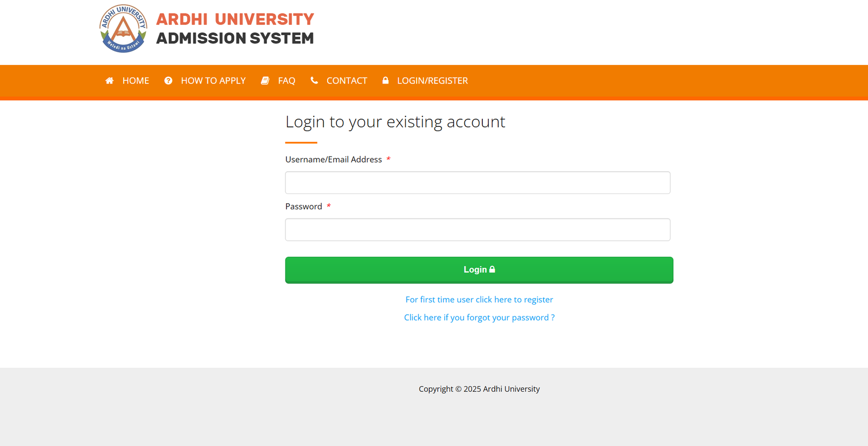Click the phone icon beside Contact
The image size is (868, 446).
tap(314, 80)
